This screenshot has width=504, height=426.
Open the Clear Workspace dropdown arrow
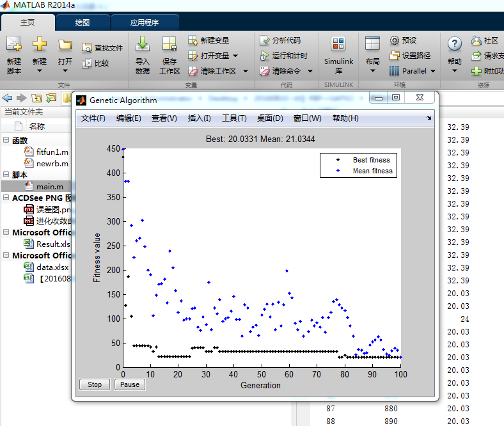(246, 71)
